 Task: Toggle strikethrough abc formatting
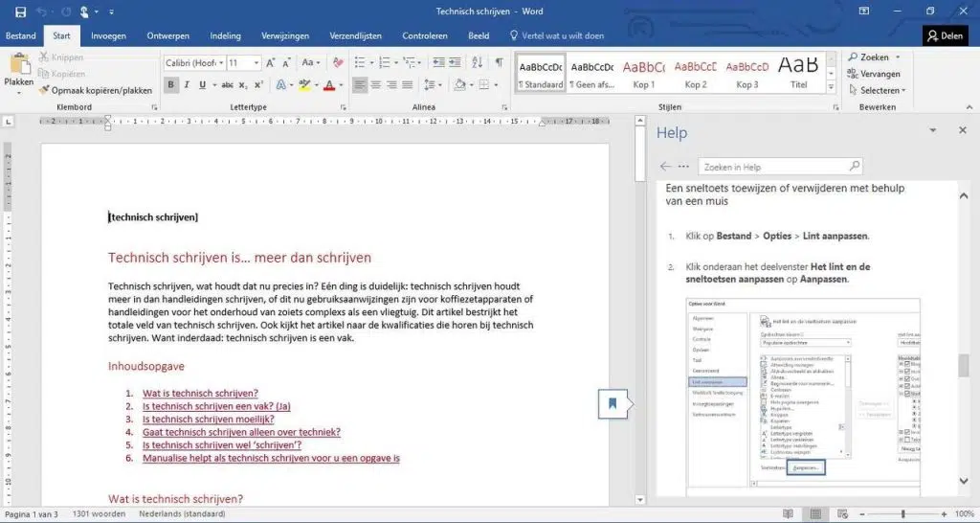point(228,84)
